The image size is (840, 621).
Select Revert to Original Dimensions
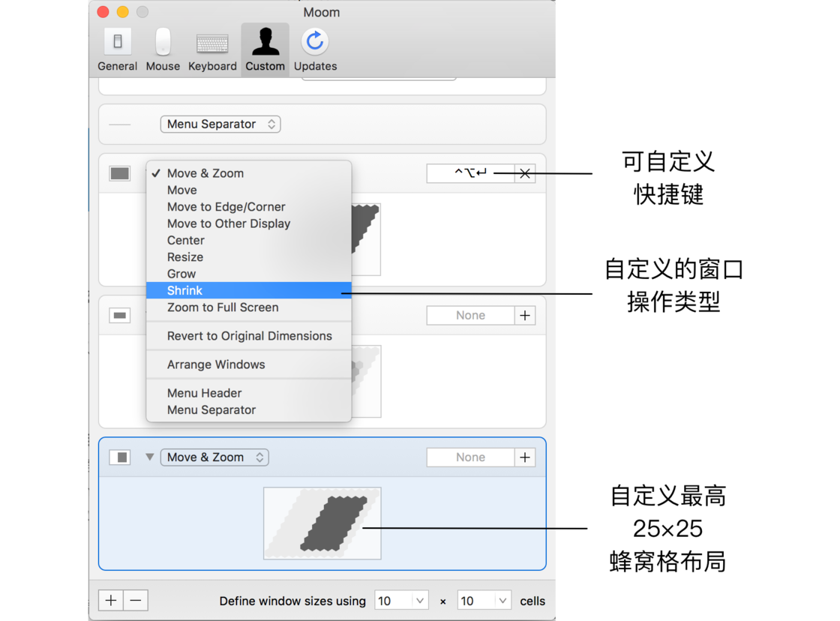[x=248, y=336]
